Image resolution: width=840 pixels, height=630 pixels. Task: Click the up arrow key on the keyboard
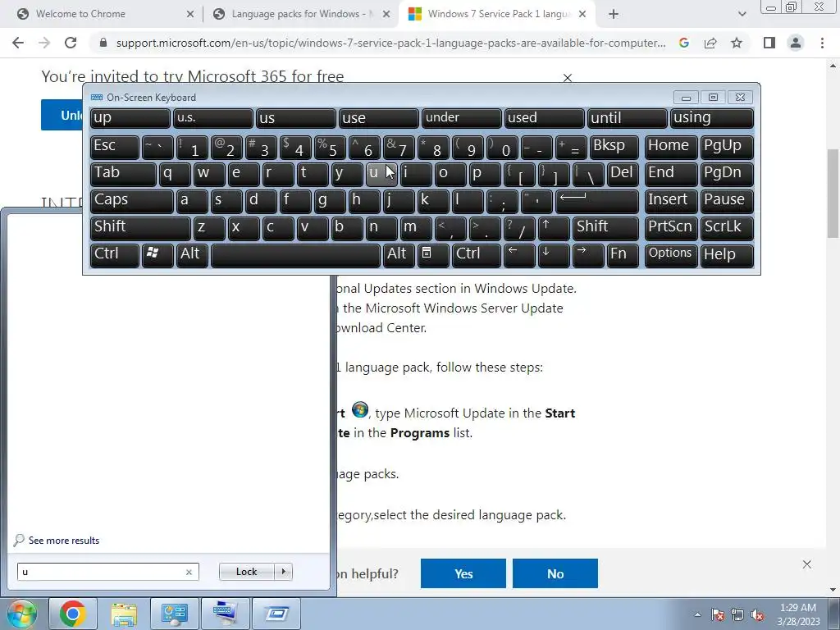click(x=554, y=228)
